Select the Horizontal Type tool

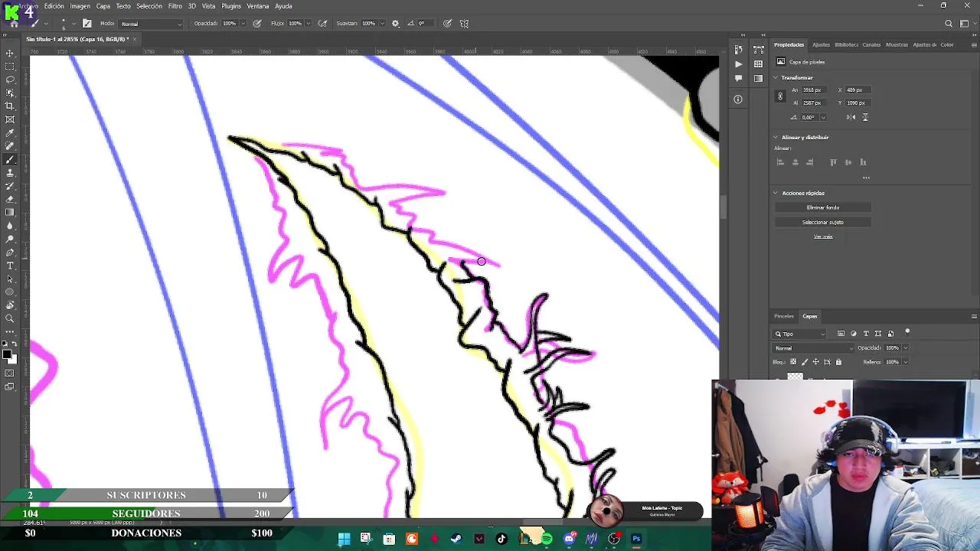coord(10,266)
